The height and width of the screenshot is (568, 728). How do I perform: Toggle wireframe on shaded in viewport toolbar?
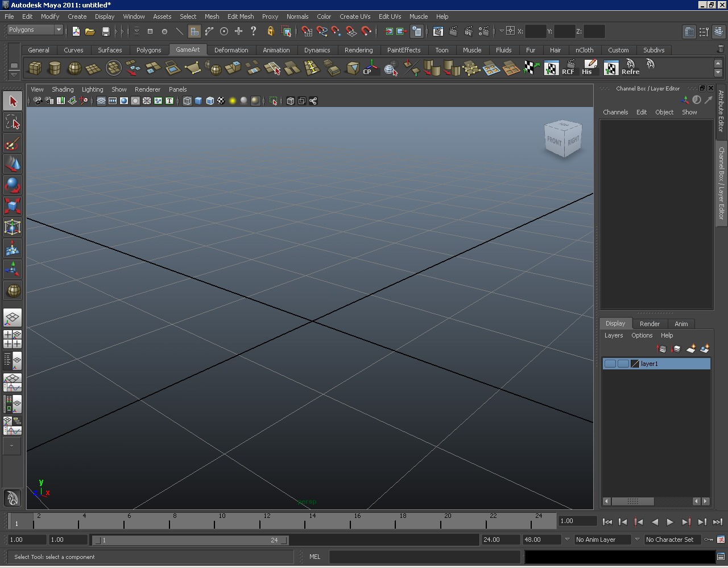point(210,101)
